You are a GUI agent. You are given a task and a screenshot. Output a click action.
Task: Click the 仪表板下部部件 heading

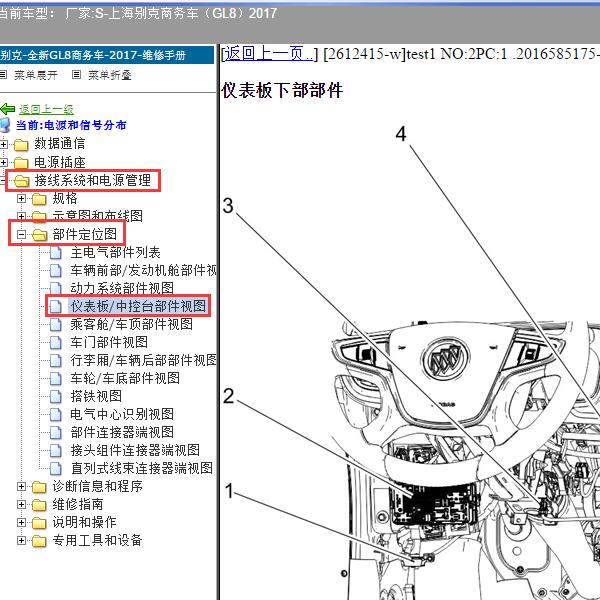coord(282,90)
